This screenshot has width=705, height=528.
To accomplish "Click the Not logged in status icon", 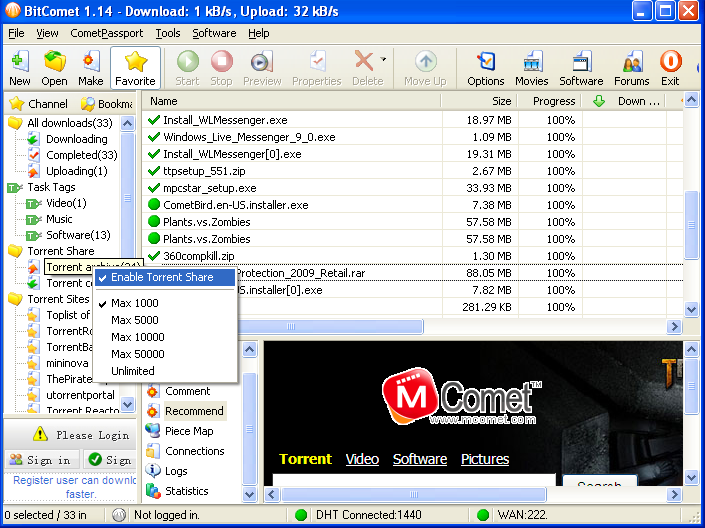I will pyautogui.click(x=119, y=515).
